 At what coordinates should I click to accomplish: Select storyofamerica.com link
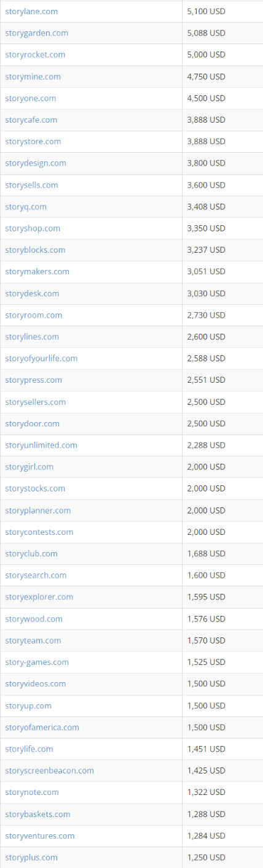(x=42, y=727)
